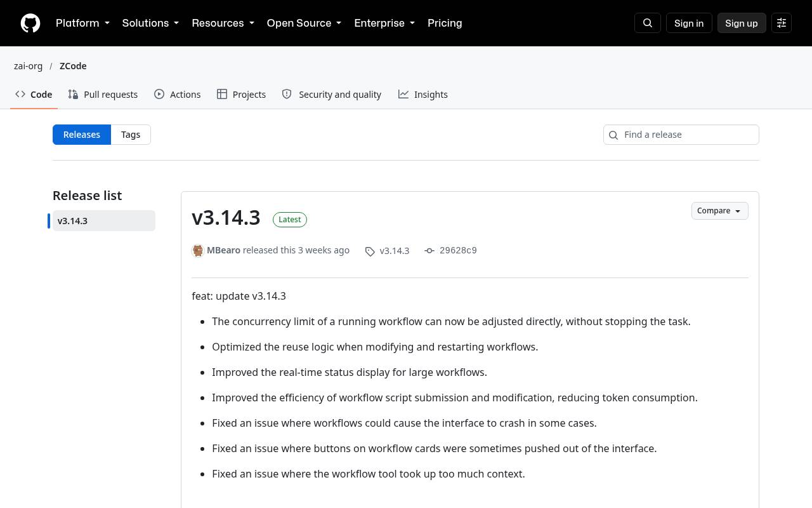Click the "feat: update v3.14.3" text
Viewport: 812px width, 508px height.
coord(239,296)
